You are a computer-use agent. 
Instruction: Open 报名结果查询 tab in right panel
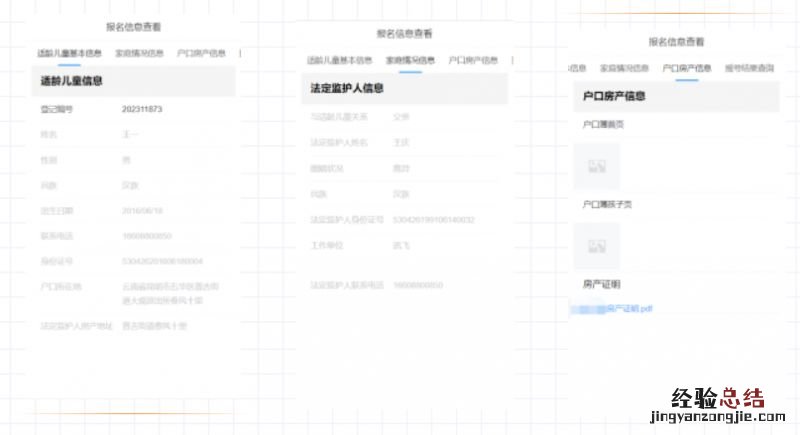coord(749,68)
